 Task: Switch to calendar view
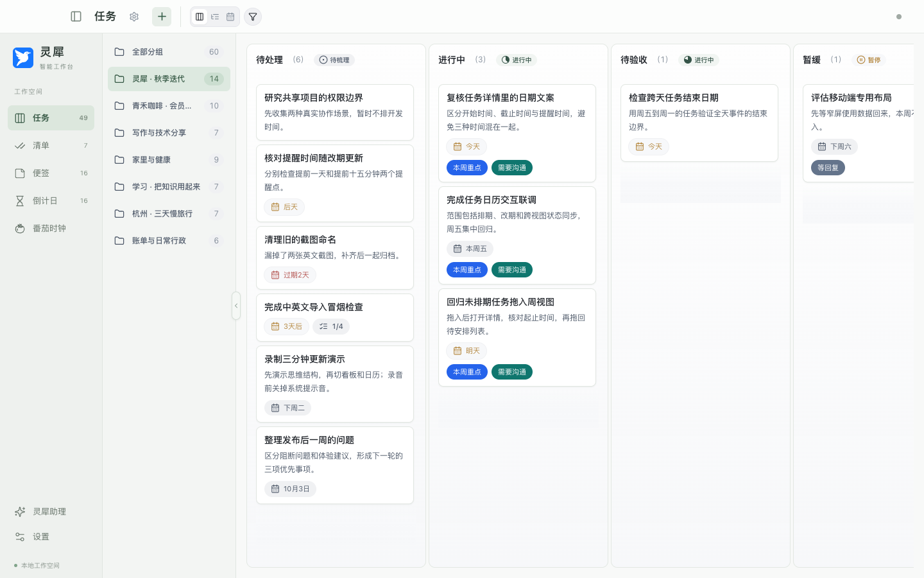230,17
